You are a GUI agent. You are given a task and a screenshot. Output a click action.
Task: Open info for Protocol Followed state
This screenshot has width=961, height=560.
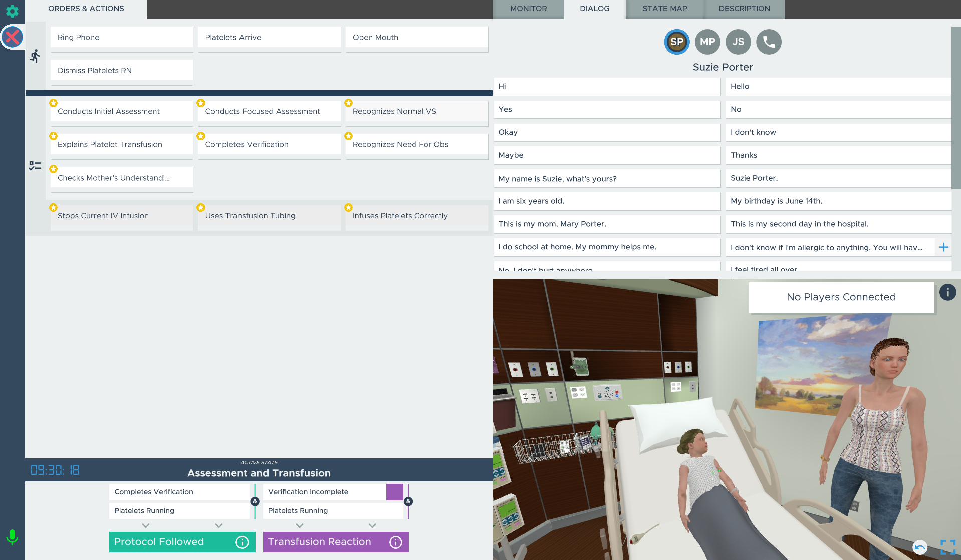(x=242, y=542)
